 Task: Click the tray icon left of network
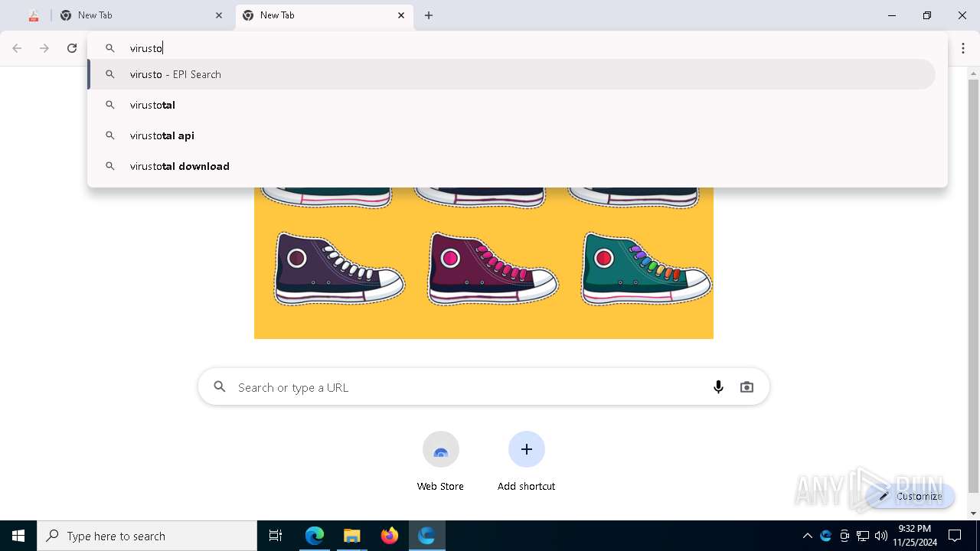click(844, 536)
